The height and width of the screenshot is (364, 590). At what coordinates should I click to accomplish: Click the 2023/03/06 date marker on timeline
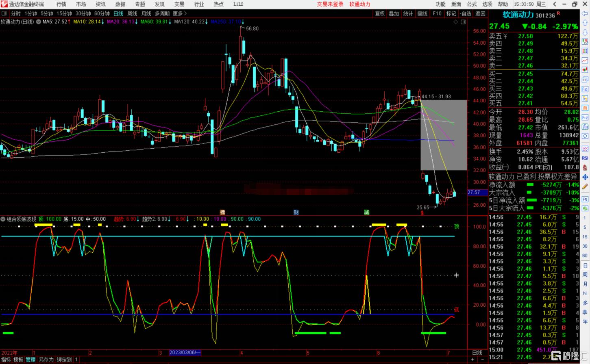(185, 353)
